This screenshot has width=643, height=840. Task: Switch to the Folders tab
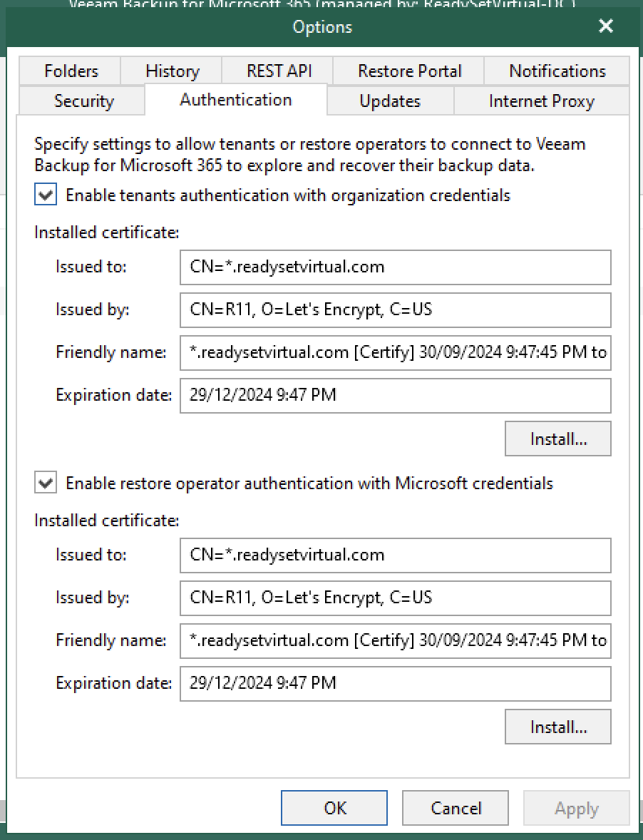[x=69, y=71]
